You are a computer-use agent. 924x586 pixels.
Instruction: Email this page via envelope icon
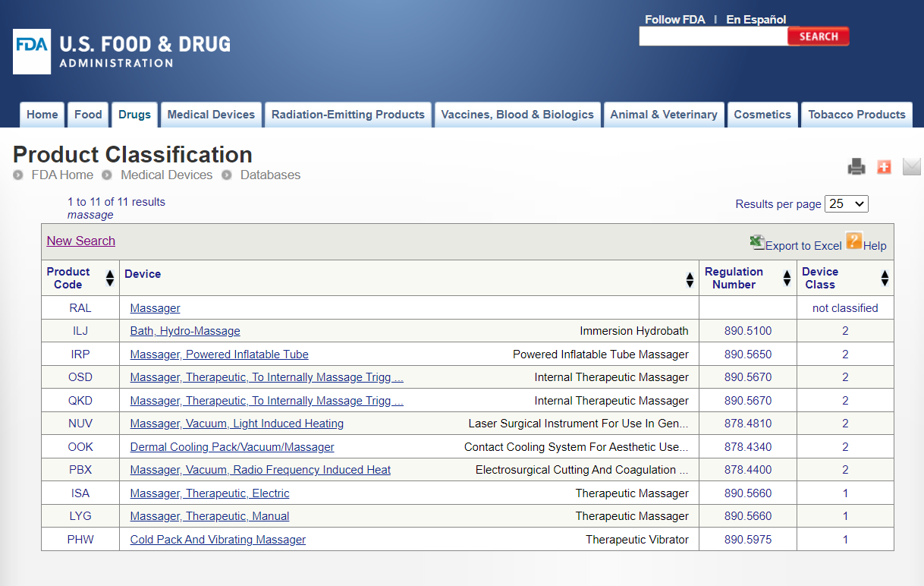click(911, 166)
